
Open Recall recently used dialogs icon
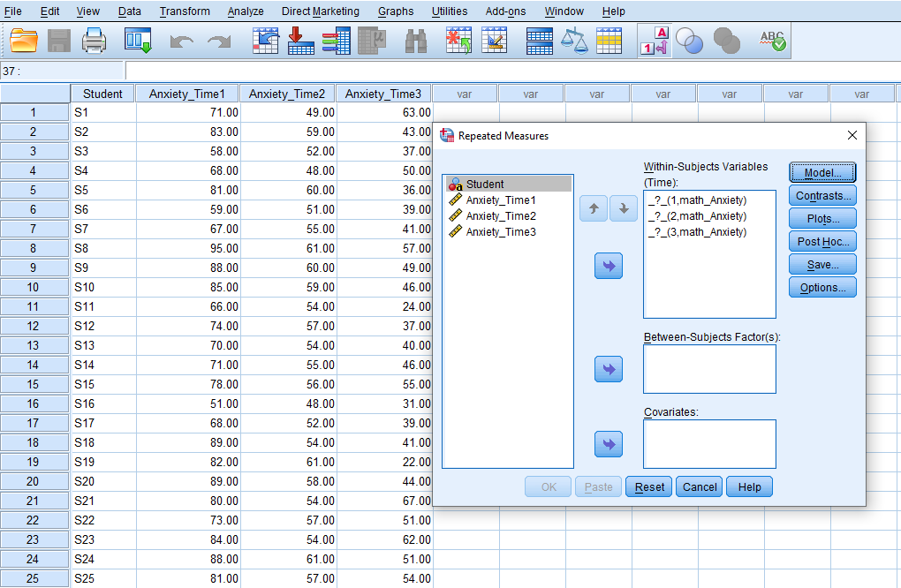(x=138, y=41)
